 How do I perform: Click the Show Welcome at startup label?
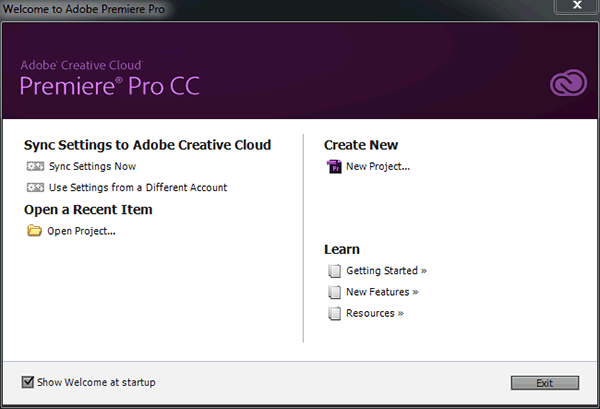click(96, 382)
